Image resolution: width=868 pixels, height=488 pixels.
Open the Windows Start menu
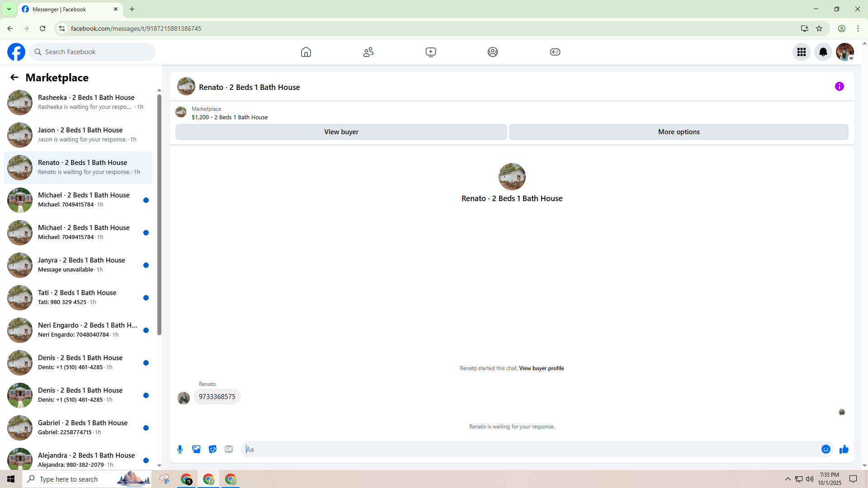(x=11, y=479)
